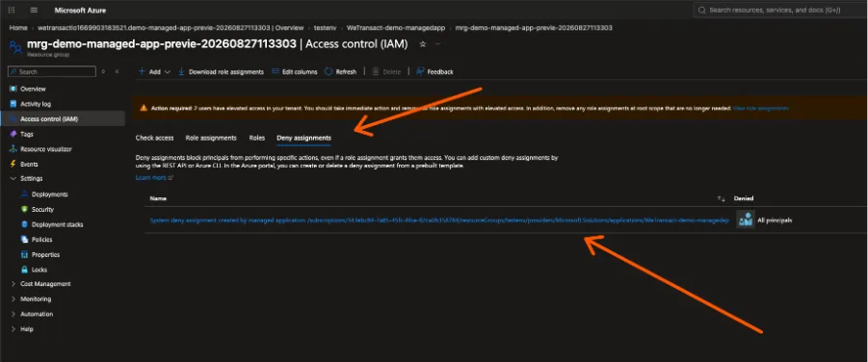This screenshot has width=868, height=362.
Task: Click the Properties bars icon
Action: 24,254
